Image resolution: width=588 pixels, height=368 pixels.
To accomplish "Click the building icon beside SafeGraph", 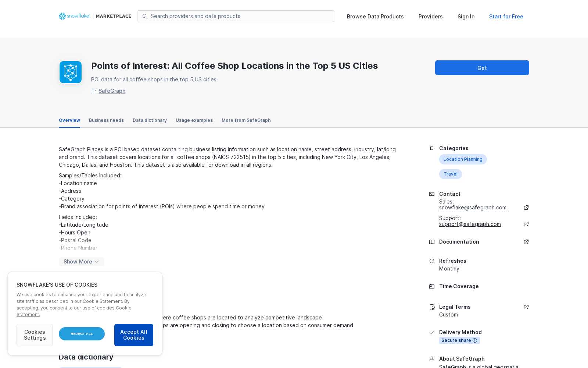I will [94, 91].
